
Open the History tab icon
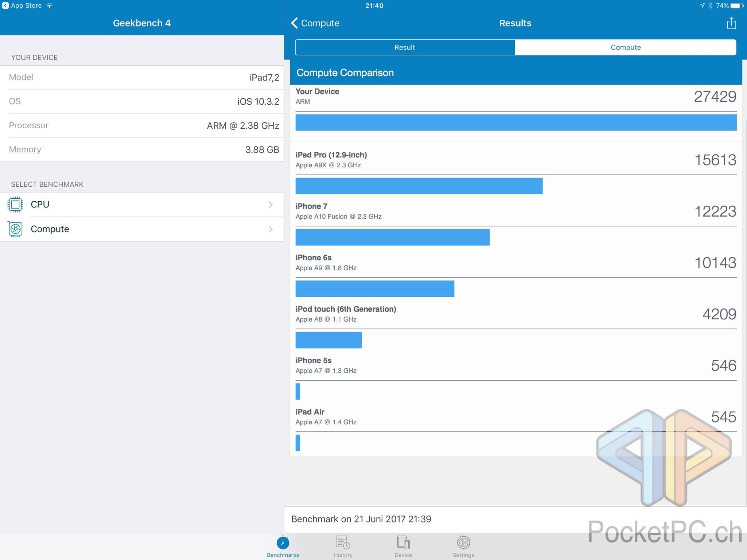[x=343, y=542]
